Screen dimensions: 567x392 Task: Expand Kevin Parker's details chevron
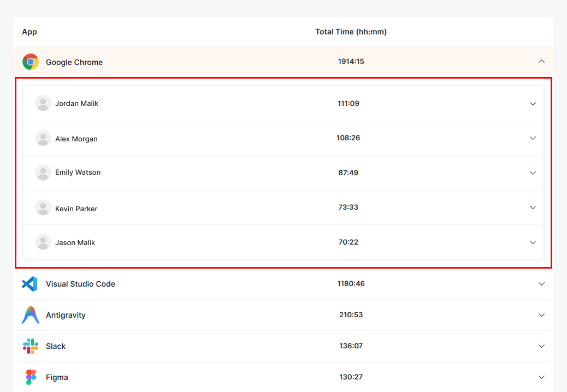pyautogui.click(x=533, y=207)
